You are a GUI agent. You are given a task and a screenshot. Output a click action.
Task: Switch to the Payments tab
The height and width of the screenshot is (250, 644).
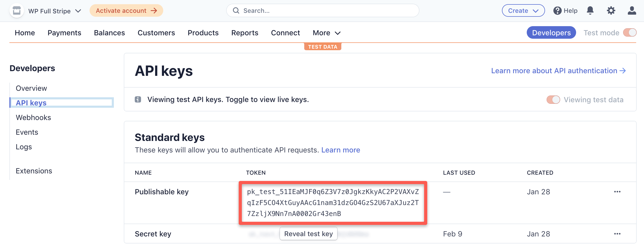(64, 33)
